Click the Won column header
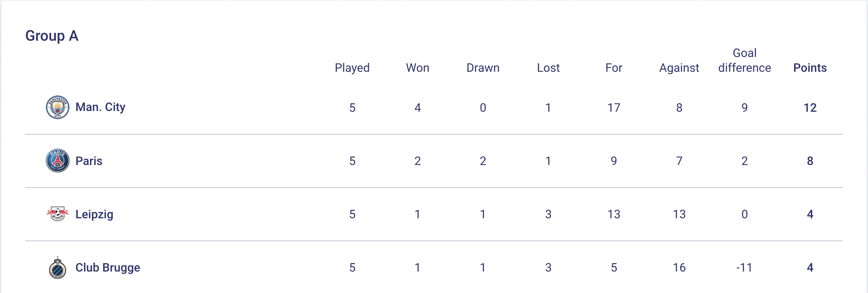Screen dimensions: 868x293 [x=417, y=68]
